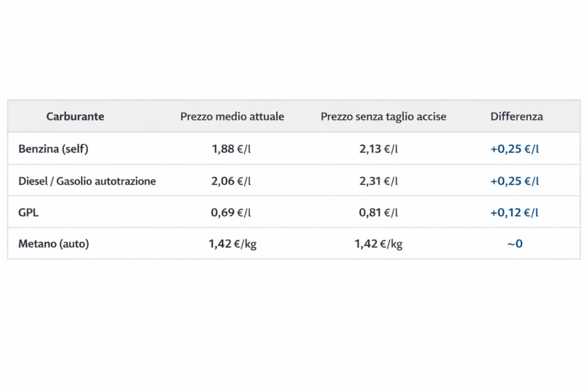The image size is (588, 392).
Task: Click the 2,13 €/l Benzina price
Action: coord(378,149)
